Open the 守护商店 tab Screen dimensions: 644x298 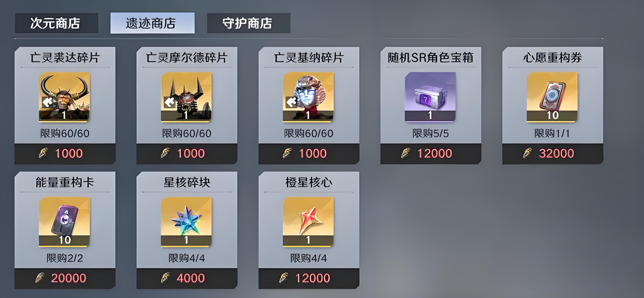point(248,23)
